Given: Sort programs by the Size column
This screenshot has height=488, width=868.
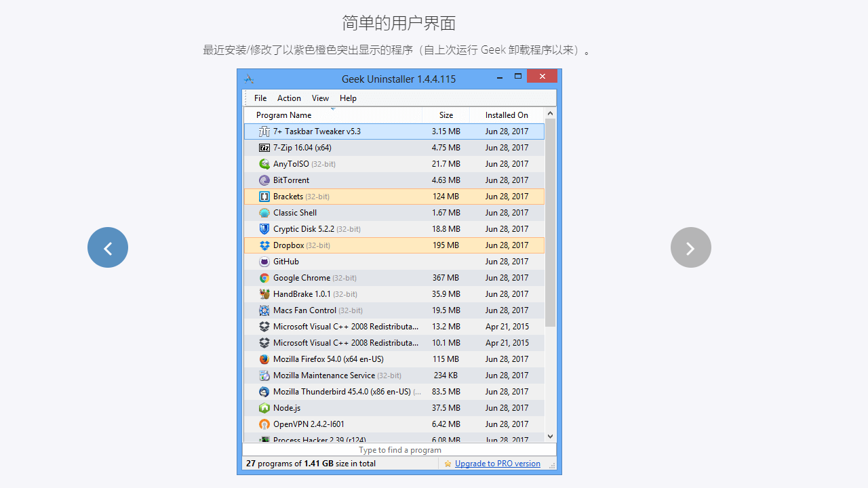Looking at the screenshot, I should pyautogui.click(x=446, y=115).
